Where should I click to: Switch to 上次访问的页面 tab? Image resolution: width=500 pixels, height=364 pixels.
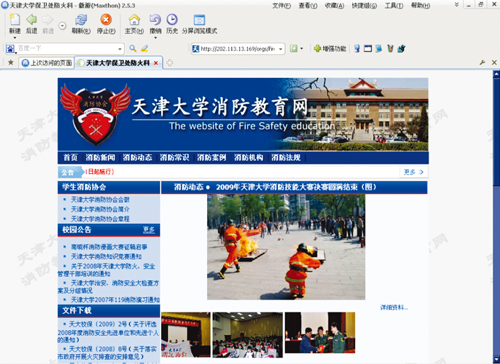pos(47,63)
